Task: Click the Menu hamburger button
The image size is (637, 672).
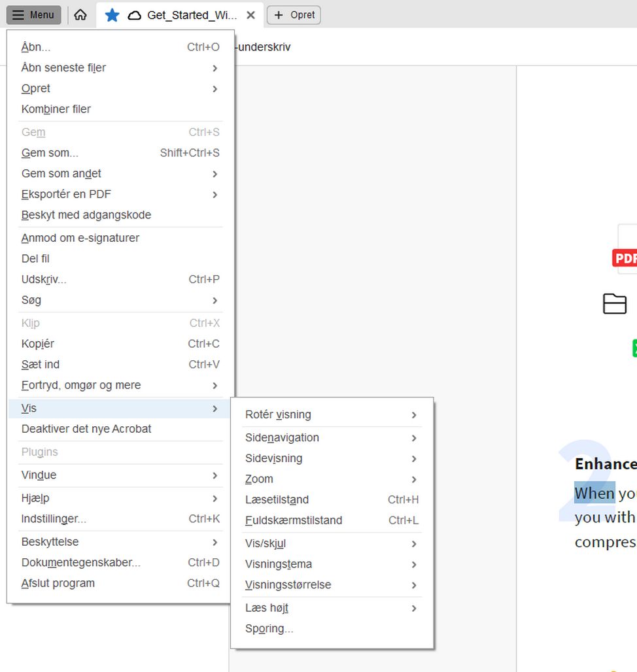Action: tap(33, 15)
